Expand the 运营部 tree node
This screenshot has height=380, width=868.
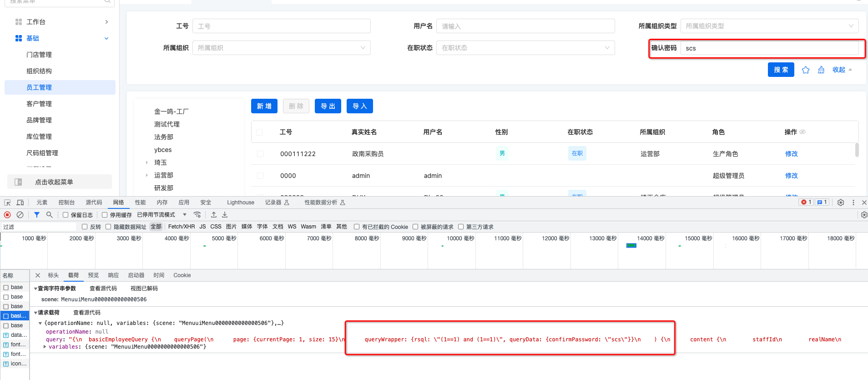147,175
